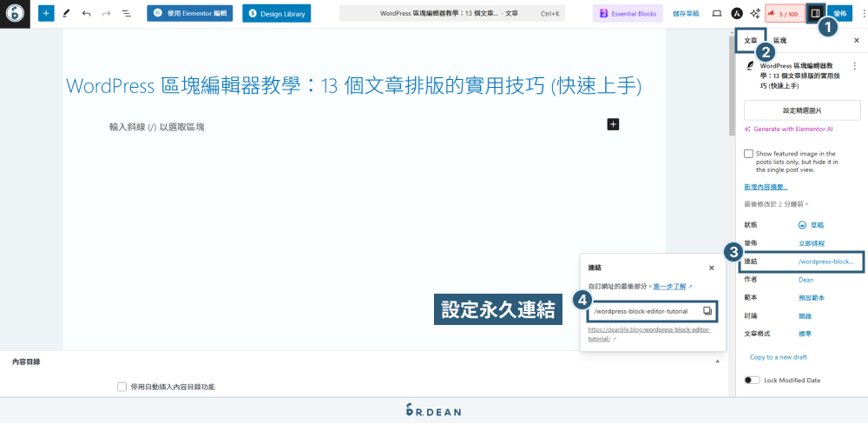Click the Undo arrow
The height and width of the screenshot is (424, 868).
tap(86, 13)
